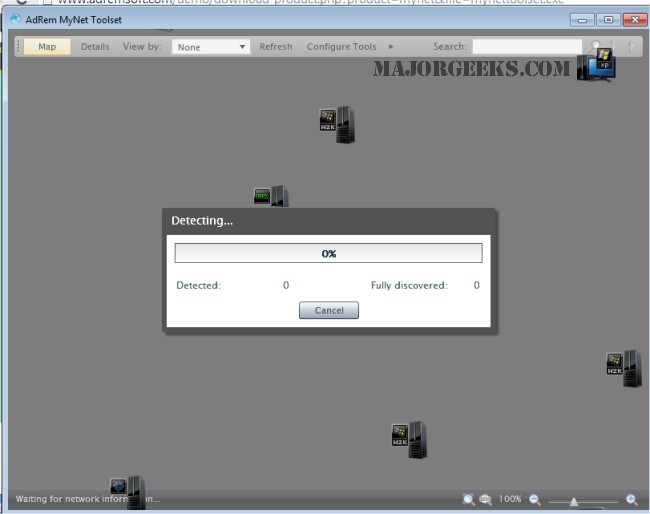Click the Search: label
The width and height of the screenshot is (650, 514).
450,46
